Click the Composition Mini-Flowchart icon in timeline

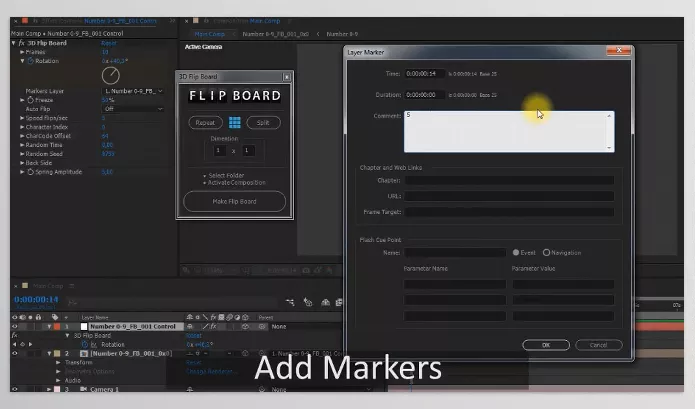coord(290,302)
